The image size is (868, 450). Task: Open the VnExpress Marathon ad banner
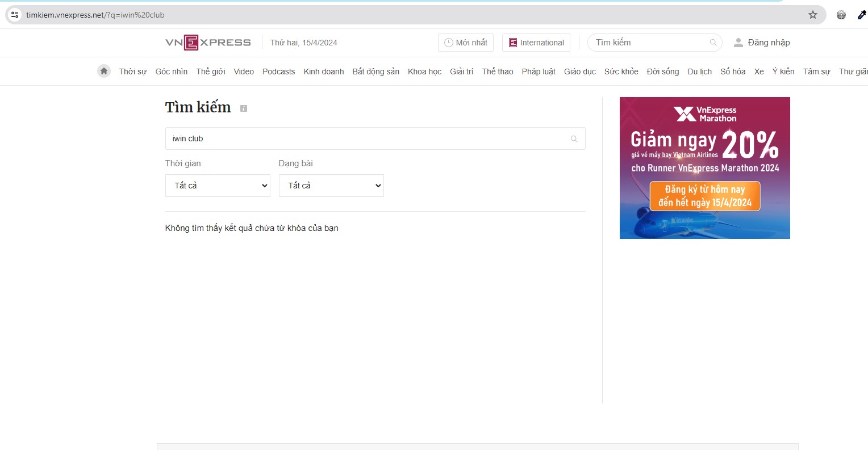pos(705,168)
